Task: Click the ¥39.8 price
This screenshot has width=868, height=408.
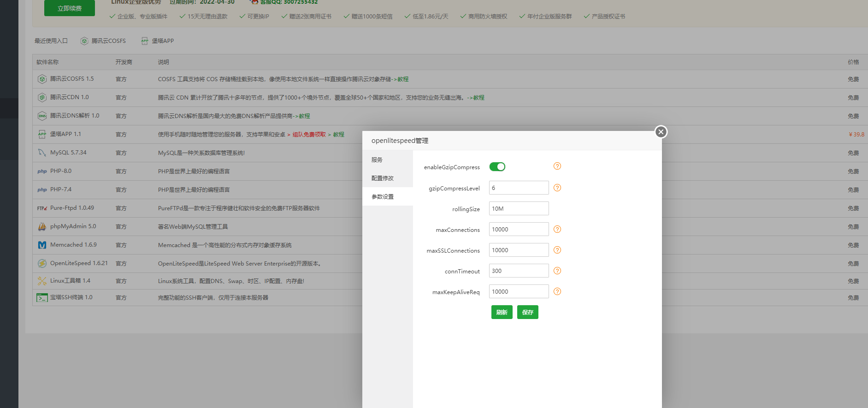Action: (856, 135)
